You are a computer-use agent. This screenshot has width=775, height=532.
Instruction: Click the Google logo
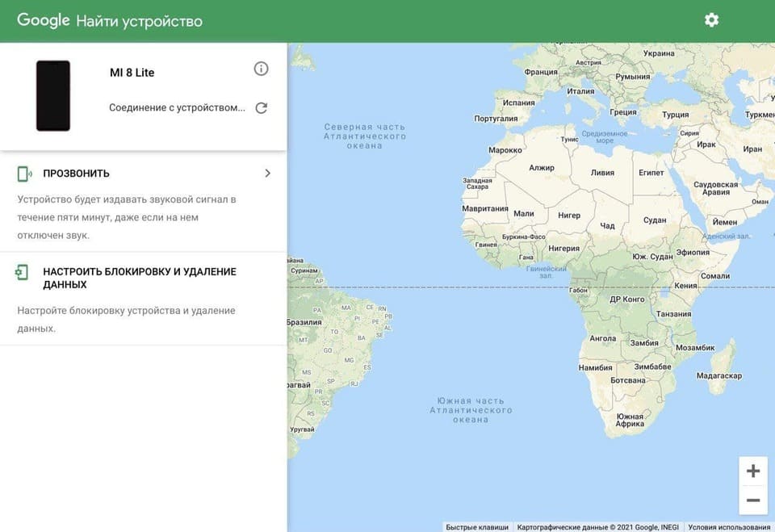(x=44, y=20)
